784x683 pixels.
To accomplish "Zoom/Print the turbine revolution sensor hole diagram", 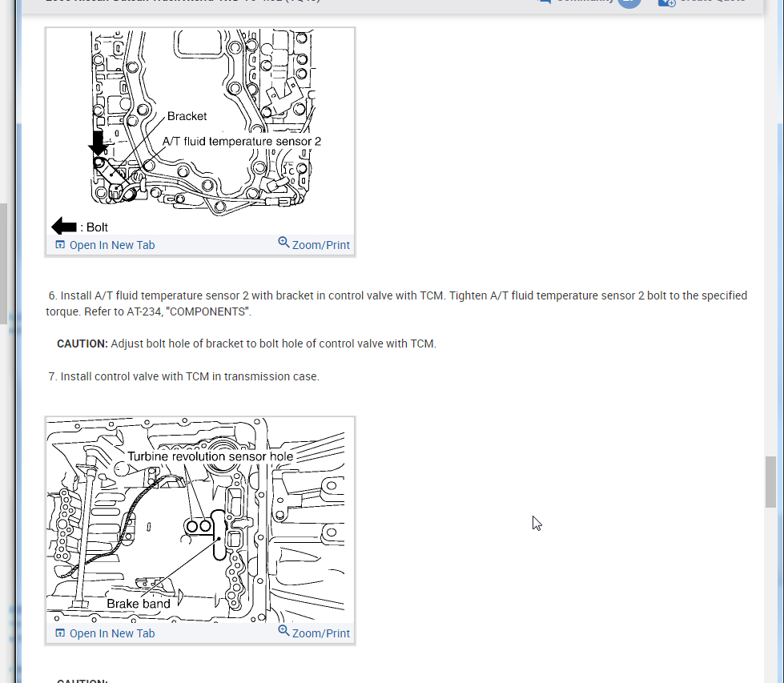I will (314, 633).
